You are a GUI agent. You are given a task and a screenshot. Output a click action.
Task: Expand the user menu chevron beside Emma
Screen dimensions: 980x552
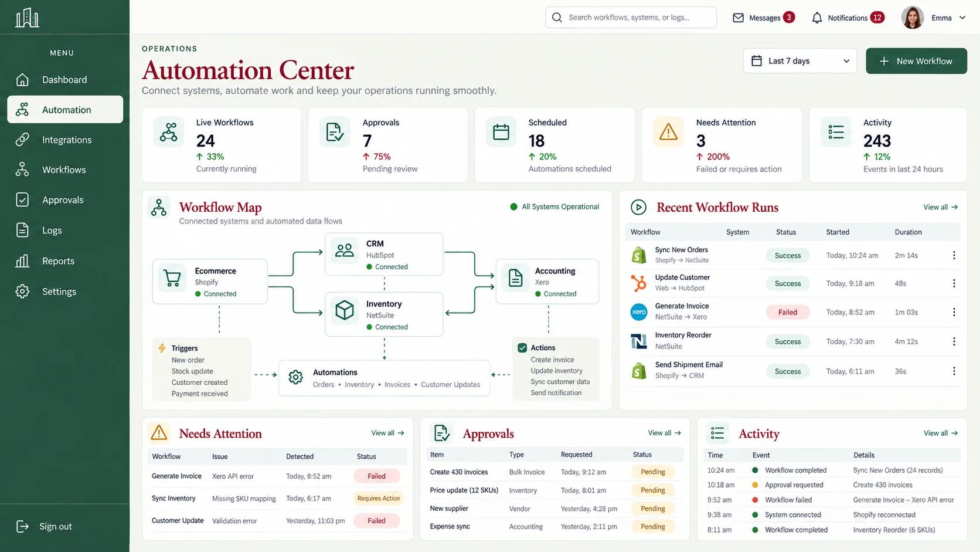point(962,18)
